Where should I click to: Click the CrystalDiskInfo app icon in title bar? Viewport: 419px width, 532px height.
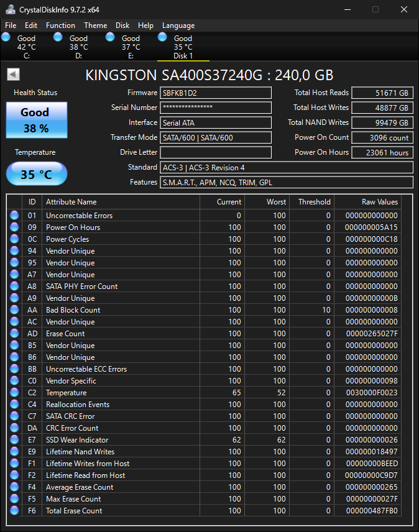[x=10, y=9]
